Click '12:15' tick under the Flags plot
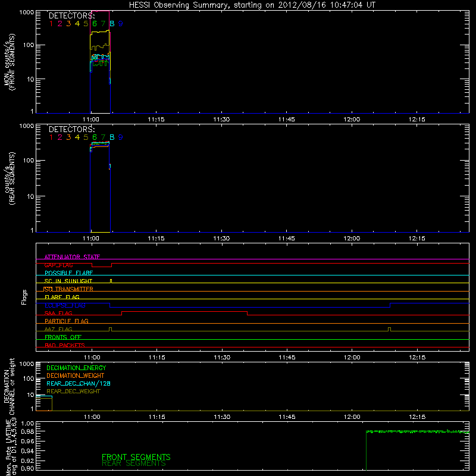 click(x=417, y=358)
